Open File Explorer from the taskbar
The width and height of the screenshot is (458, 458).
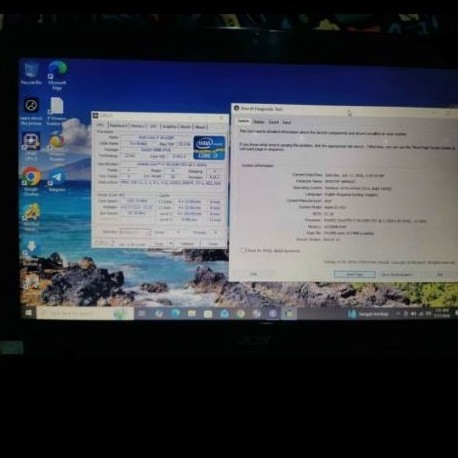point(191,313)
